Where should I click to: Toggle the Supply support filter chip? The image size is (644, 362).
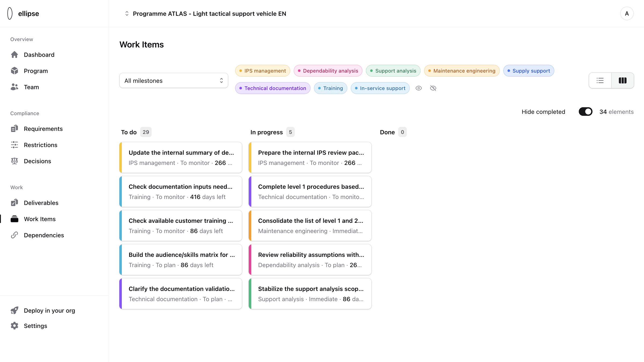[x=529, y=71]
